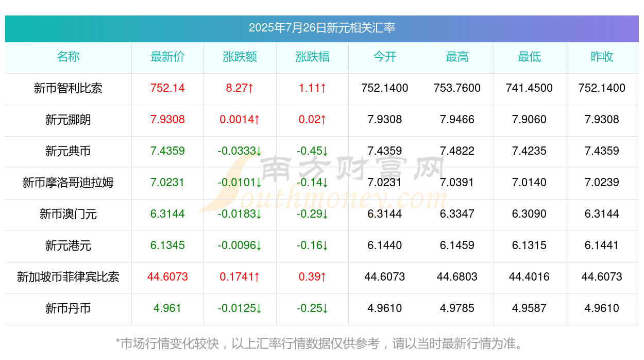This screenshot has height=360, width=644.
Task: Click the low value 7.4235
Action: click(x=529, y=151)
